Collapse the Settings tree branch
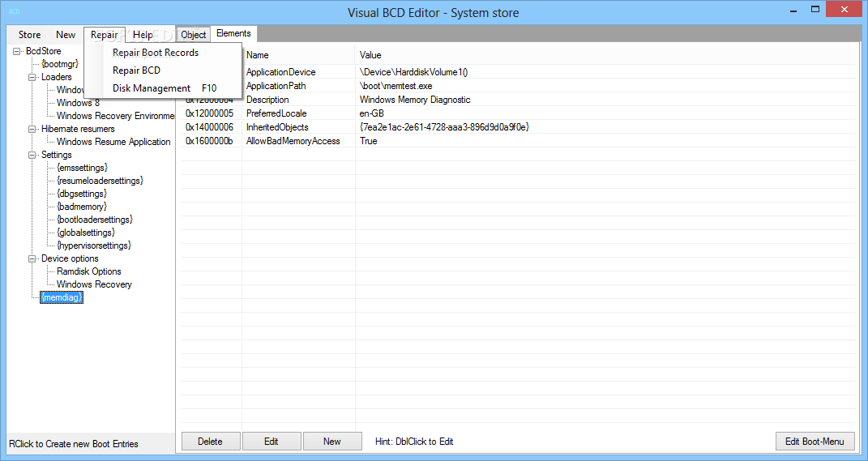868x461 pixels. (32, 155)
